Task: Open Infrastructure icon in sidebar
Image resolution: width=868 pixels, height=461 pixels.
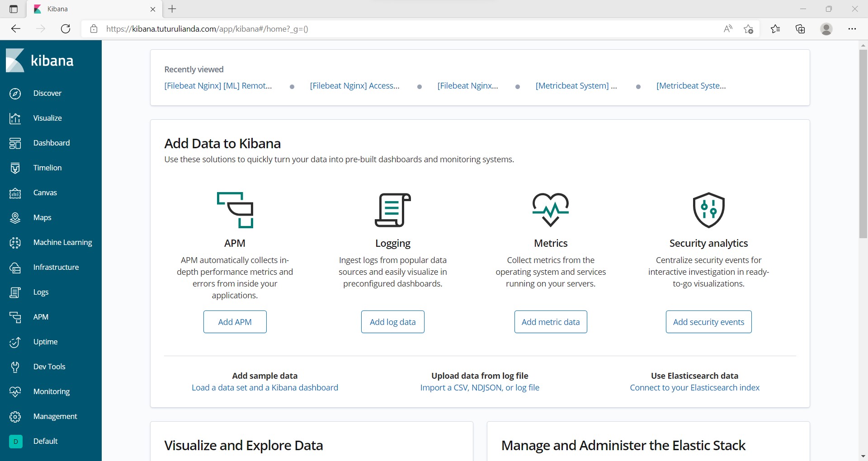Action: tap(15, 268)
